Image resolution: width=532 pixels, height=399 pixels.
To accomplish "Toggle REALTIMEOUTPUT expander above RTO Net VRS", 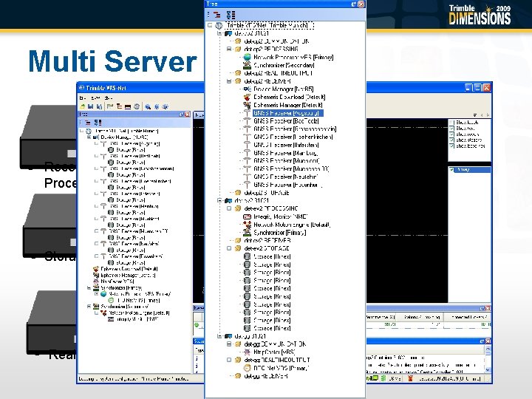I will click(x=229, y=360).
